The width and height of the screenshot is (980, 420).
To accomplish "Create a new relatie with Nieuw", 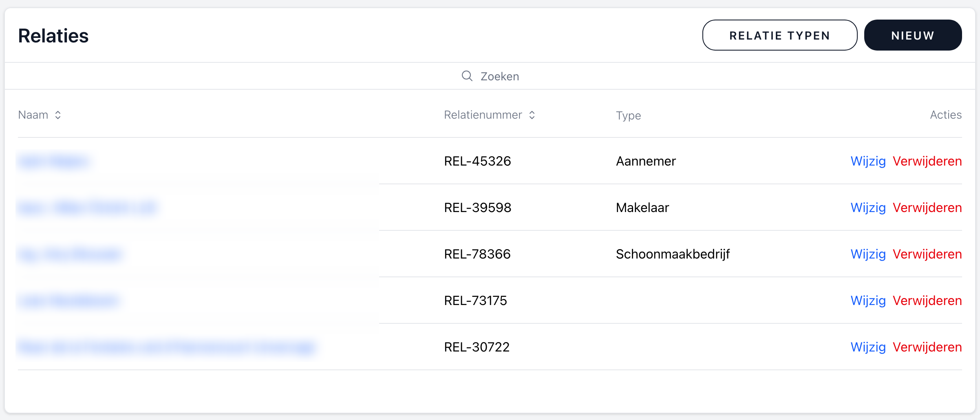I will (x=913, y=35).
